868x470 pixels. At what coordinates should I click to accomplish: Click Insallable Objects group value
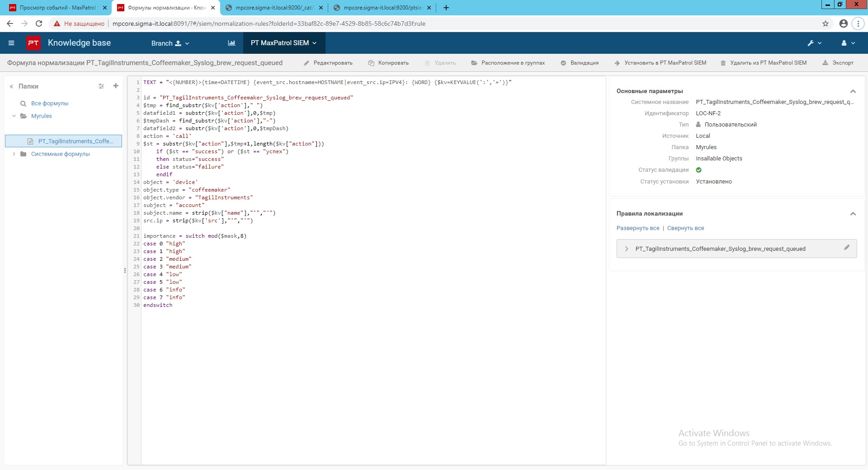(x=719, y=159)
